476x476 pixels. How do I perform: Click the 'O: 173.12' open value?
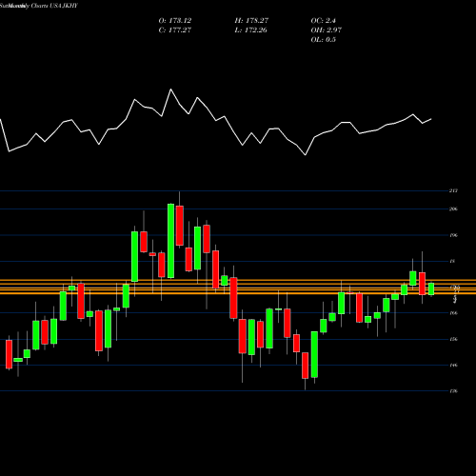(x=175, y=21)
